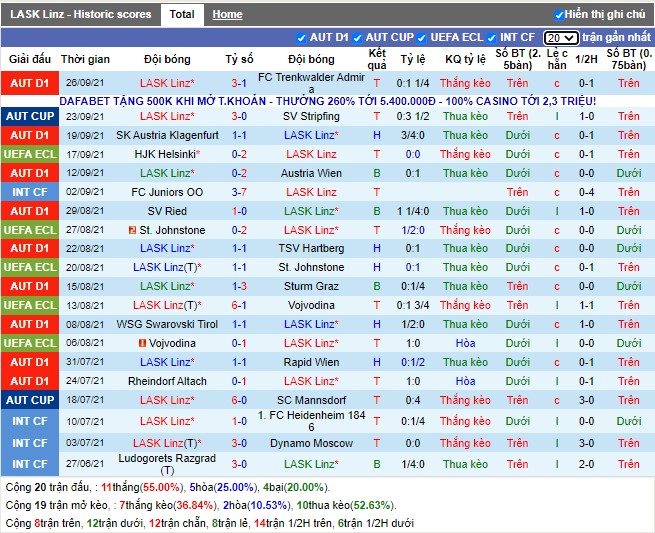Switch to the Home tab
The width and height of the screenshot is (655, 533).
(227, 14)
